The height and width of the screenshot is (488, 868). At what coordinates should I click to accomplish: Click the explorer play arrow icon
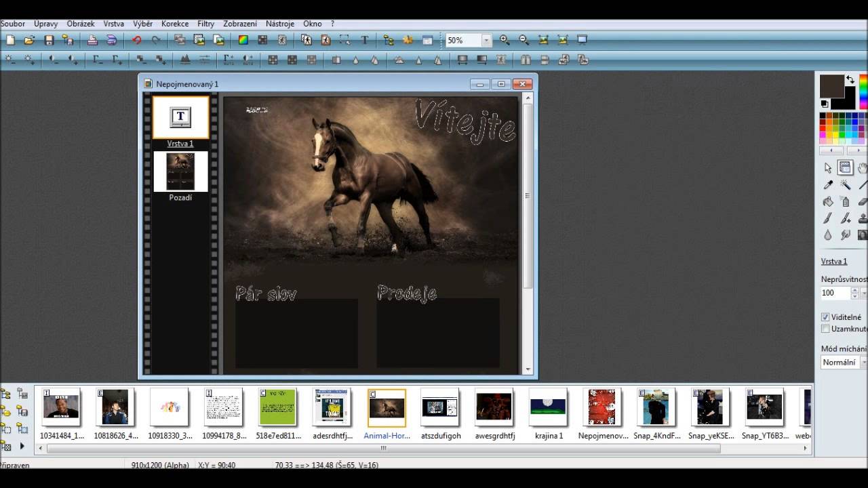pyautogui.click(x=22, y=446)
